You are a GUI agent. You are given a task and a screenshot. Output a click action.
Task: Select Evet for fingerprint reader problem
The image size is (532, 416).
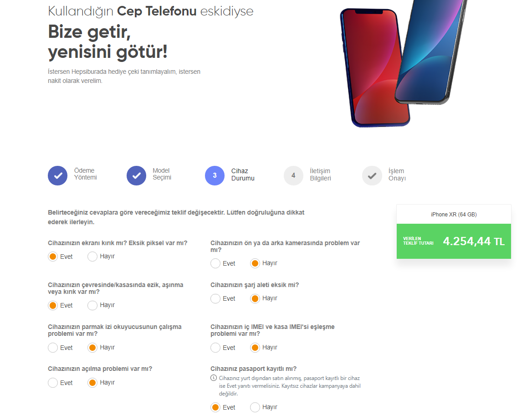pyautogui.click(x=53, y=348)
